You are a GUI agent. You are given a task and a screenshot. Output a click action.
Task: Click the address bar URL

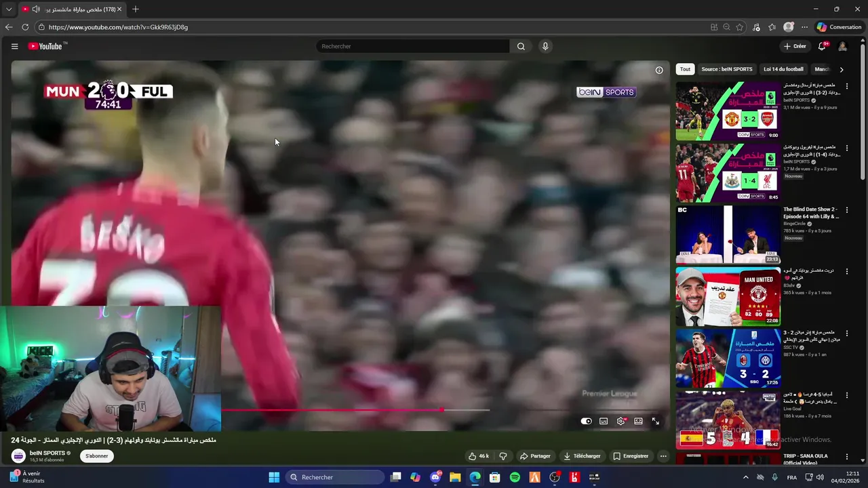[118, 27]
